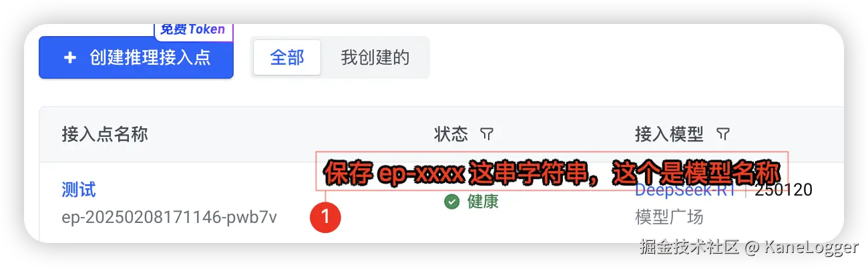Switch to the 全部 tab
This screenshot has height=267, width=868.
tap(287, 57)
